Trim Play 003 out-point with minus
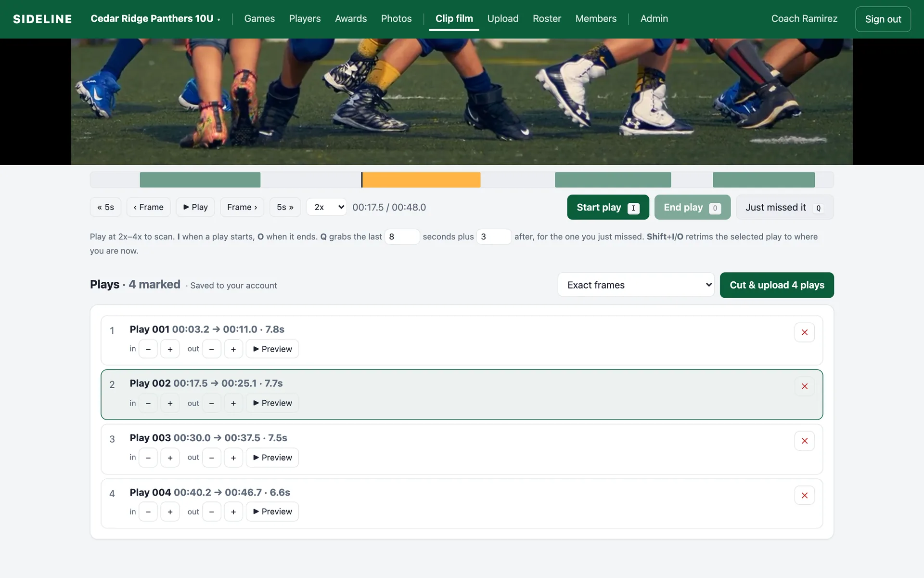The height and width of the screenshot is (578, 924). point(212,458)
